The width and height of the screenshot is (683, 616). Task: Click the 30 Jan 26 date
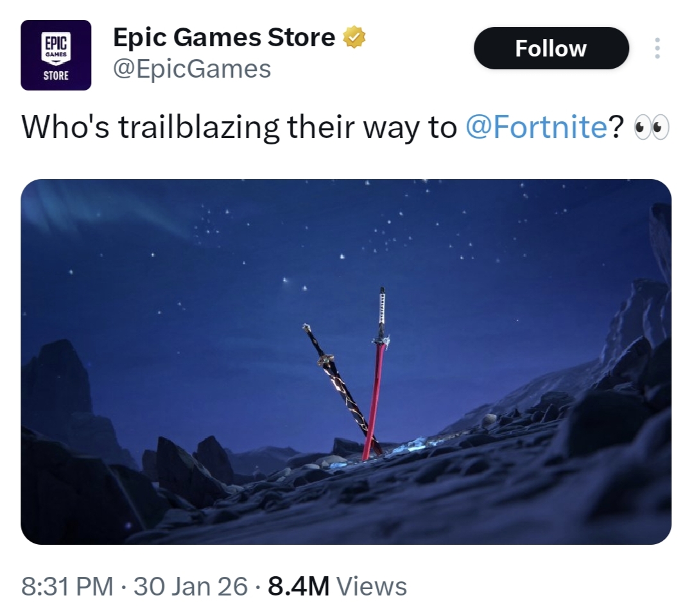(191, 586)
